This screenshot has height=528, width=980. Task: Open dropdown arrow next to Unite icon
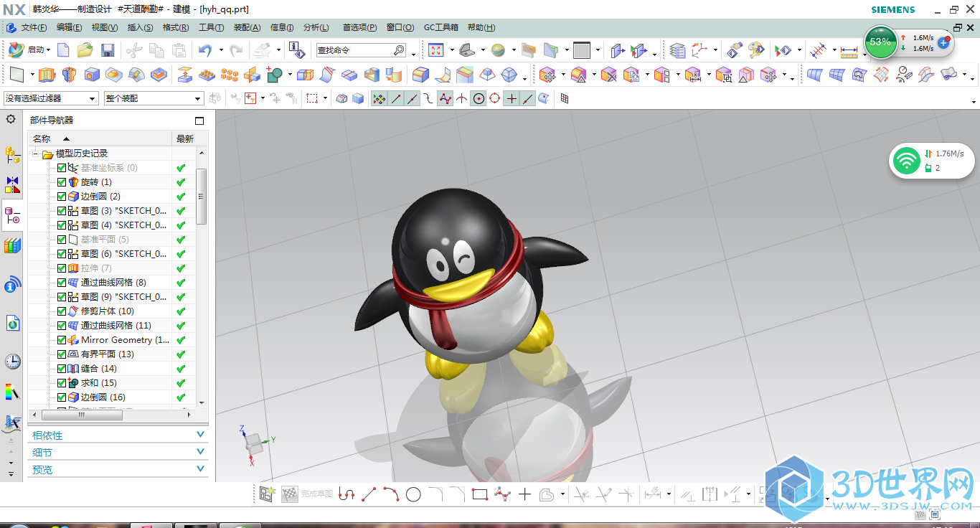[290, 75]
